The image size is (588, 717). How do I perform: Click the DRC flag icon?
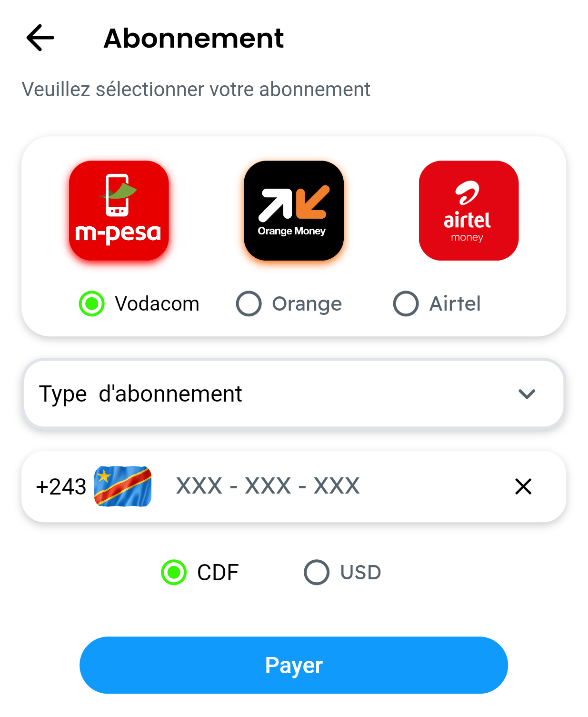pos(123,486)
